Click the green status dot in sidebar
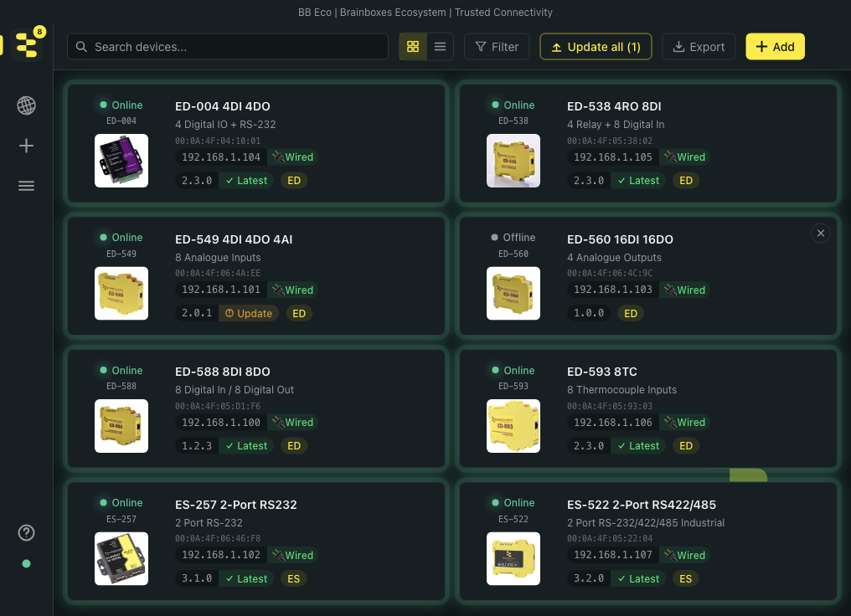Screen dimensions: 851x616 26,564
